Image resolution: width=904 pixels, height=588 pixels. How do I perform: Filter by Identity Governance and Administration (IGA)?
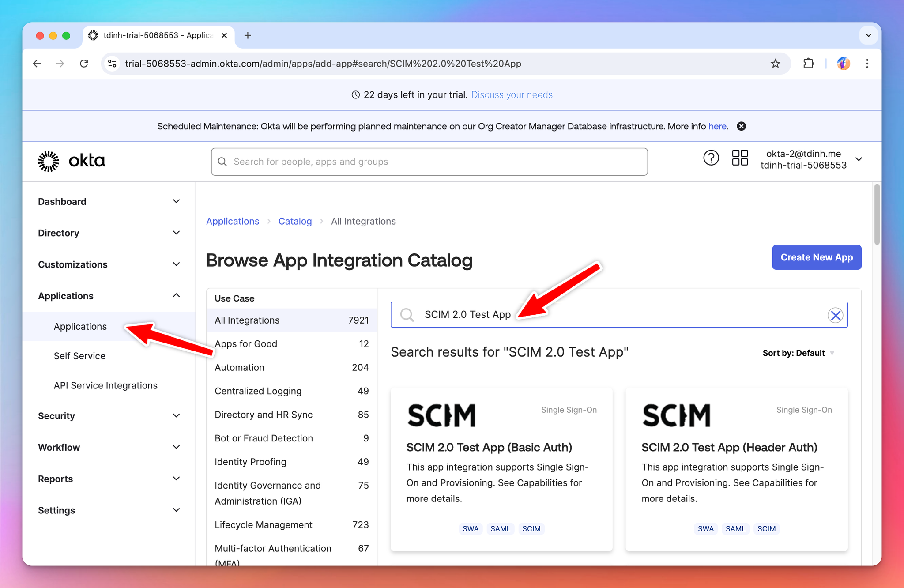(x=292, y=493)
